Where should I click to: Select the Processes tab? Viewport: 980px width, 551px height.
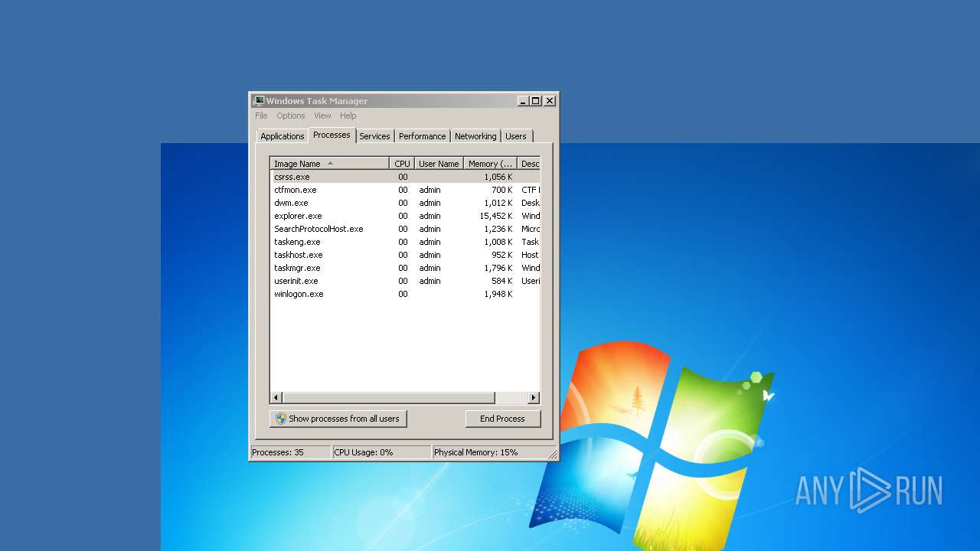pos(332,135)
